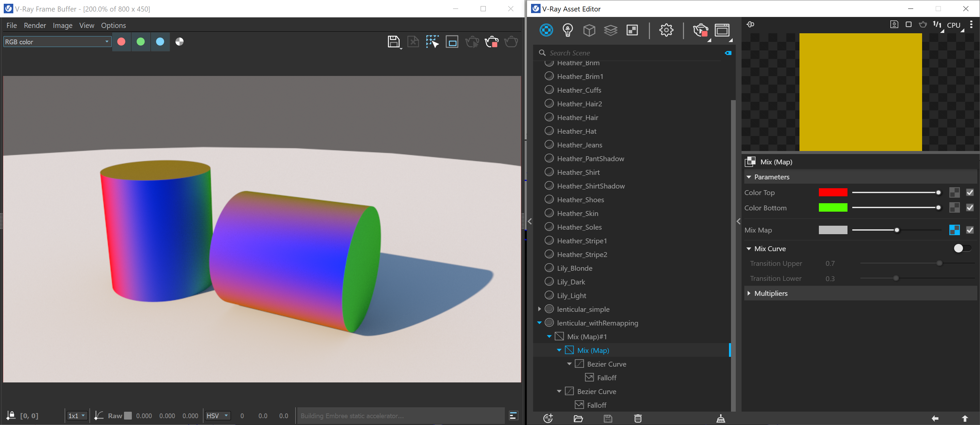Open the Geometry panel in Asset Editor
Screen dimensions: 980x425
pyautogui.click(x=589, y=30)
